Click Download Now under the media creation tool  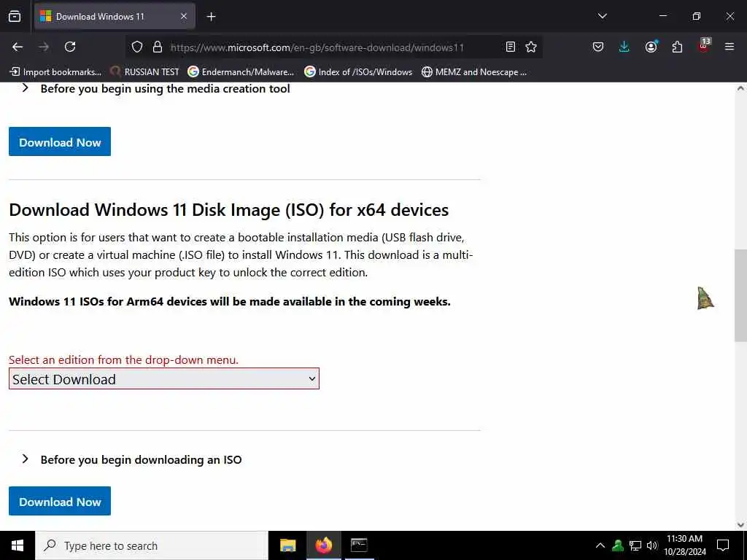click(60, 141)
